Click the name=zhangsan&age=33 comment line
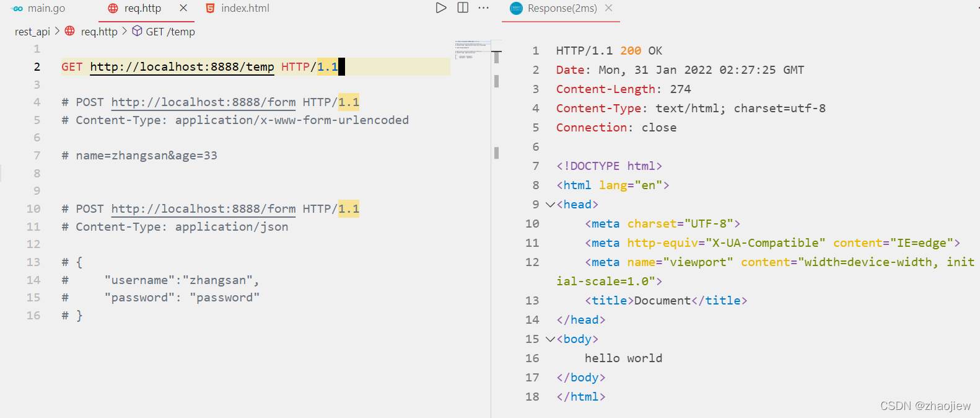Screen dimensions: 980x418 point(139,156)
